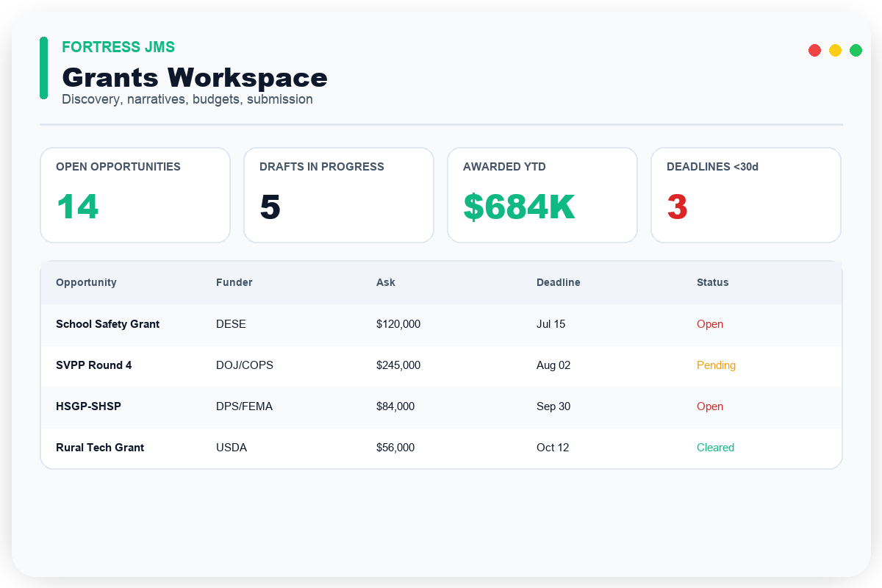Open the Awarded YTD card

click(x=542, y=195)
